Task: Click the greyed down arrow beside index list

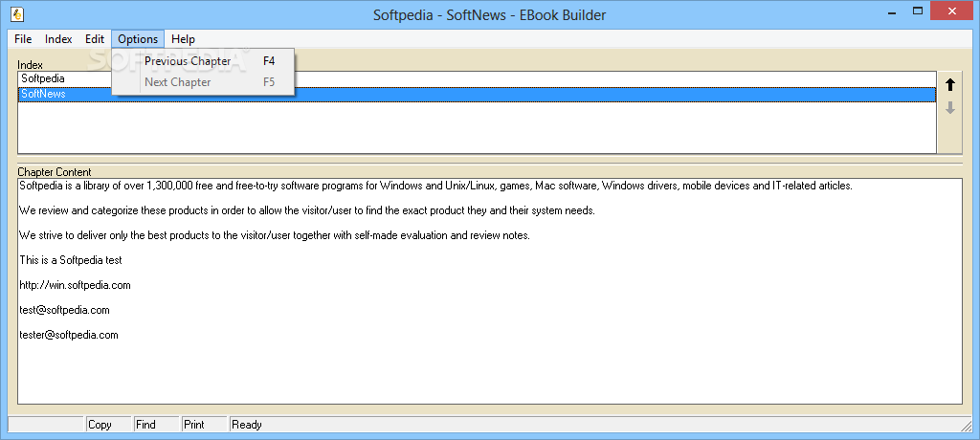Action: pyautogui.click(x=950, y=107)
